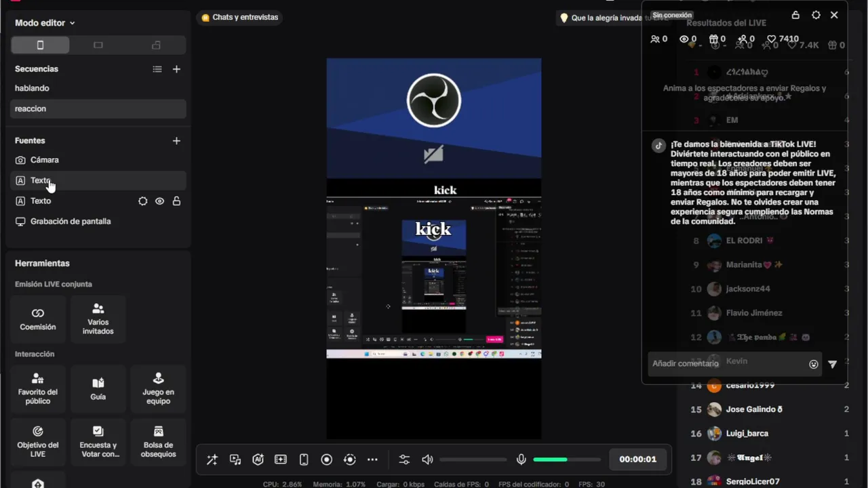Close the chat overlay panel

(834, 15)
